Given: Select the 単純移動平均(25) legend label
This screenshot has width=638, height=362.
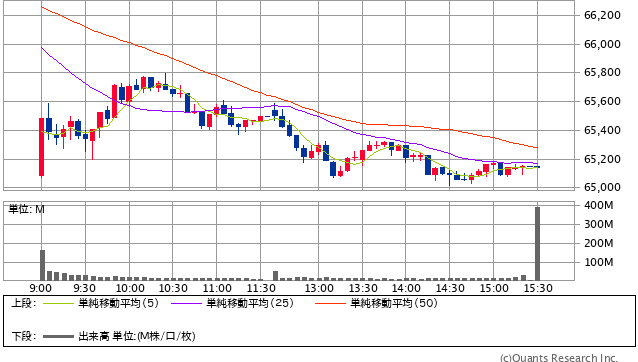Looking at the screenshot, I should (250, 303).
